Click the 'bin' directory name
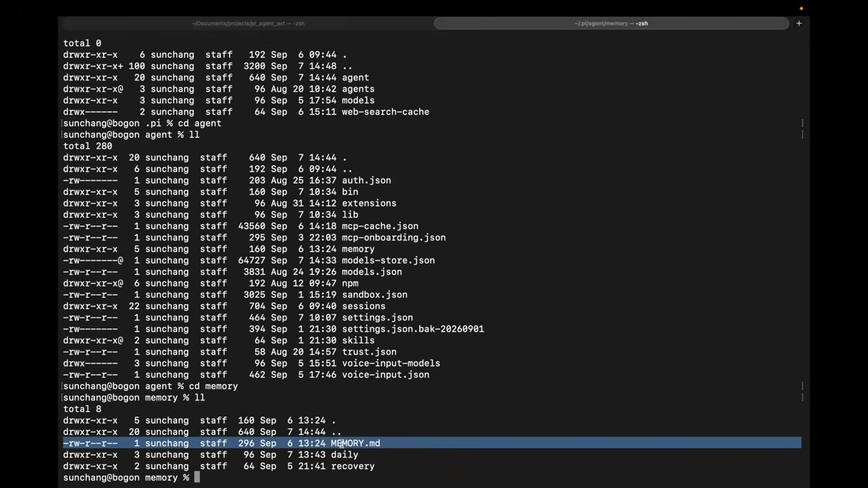The height and width of the screenshot is (488, 868). click(350, 192)
